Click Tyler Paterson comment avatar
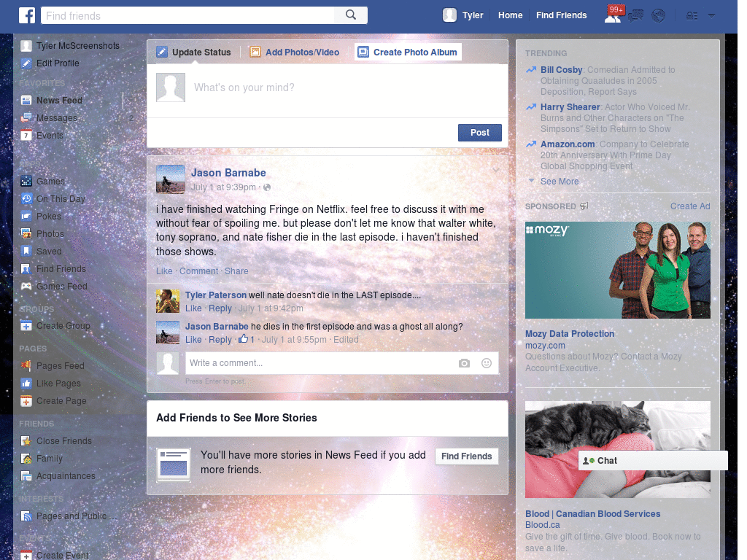 pos(168,301)
